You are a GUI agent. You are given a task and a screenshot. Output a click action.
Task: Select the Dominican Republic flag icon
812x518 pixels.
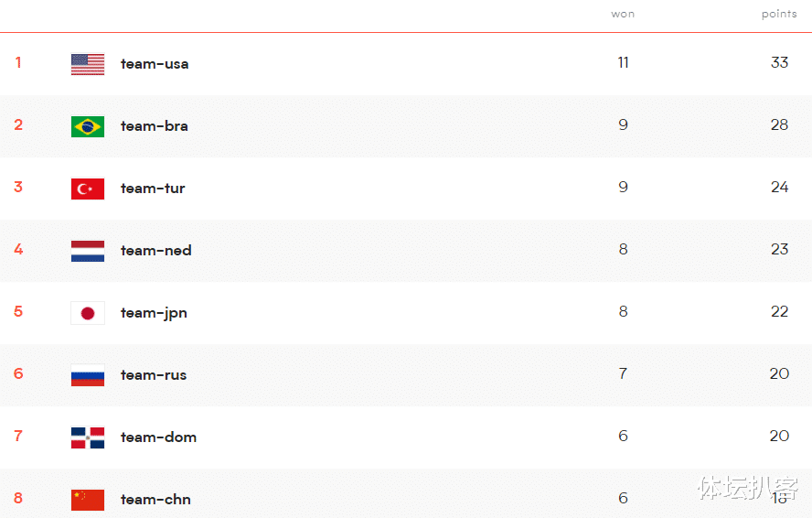88,437
